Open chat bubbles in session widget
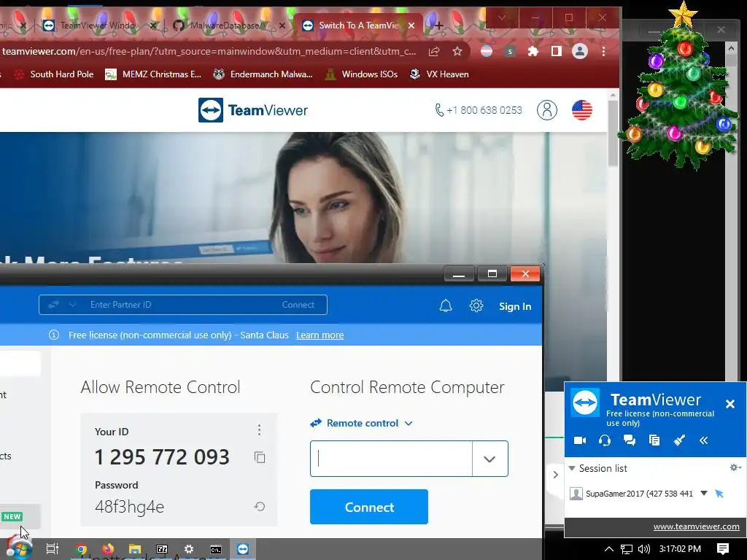747x560 pixels. tap(630, 440)
